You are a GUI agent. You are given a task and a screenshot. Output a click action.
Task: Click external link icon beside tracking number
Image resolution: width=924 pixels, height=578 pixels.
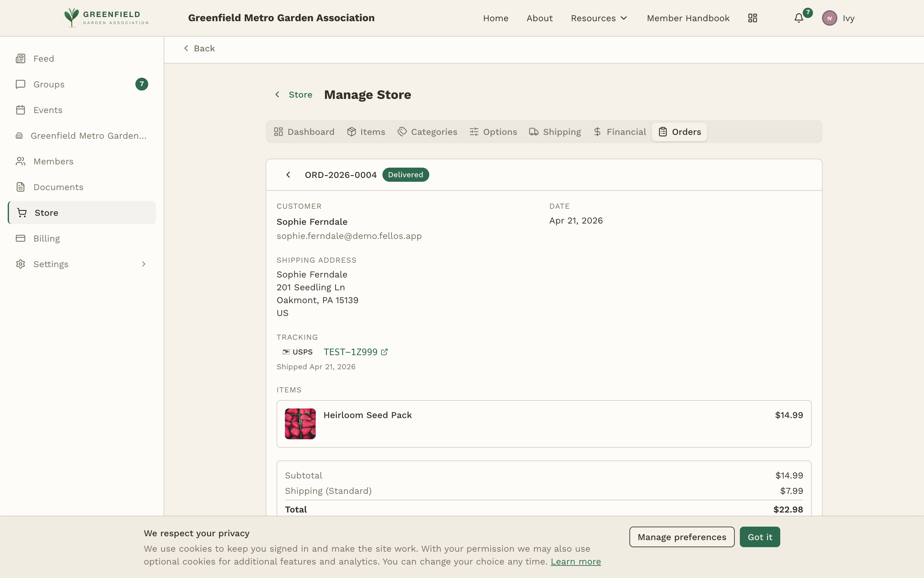(384, 352)
